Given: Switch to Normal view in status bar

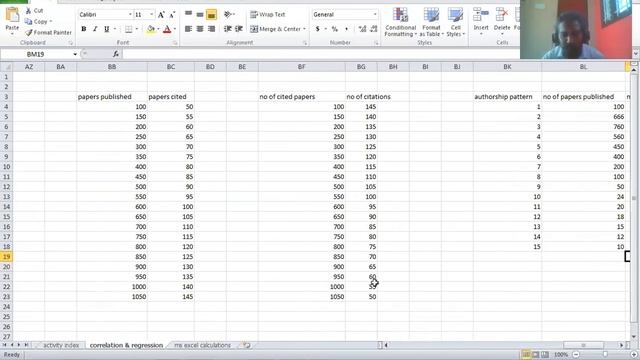Looking at the screenshot, I should tap(526, 355).
